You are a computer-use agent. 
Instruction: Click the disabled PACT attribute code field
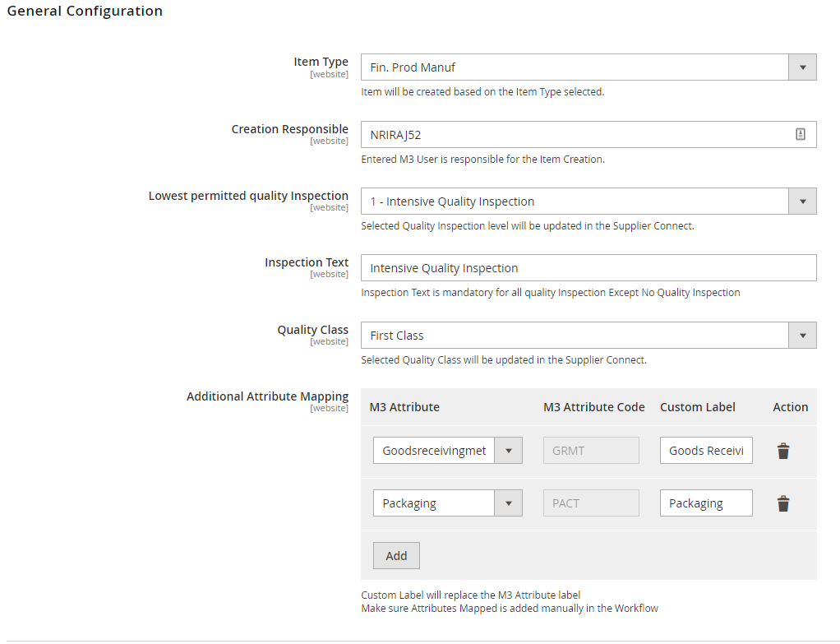point(591,503)
